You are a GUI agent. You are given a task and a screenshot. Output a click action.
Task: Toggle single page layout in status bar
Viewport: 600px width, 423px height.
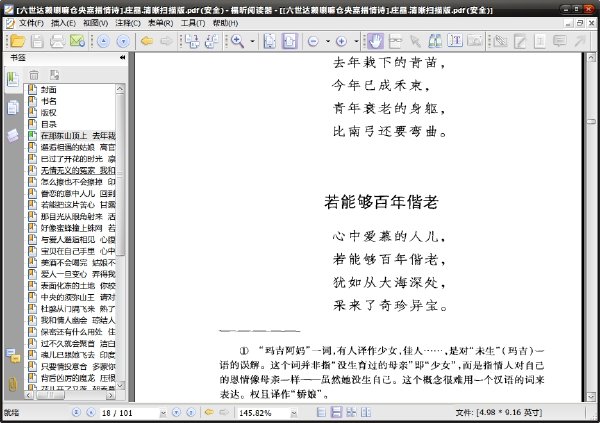coord(321,412)
